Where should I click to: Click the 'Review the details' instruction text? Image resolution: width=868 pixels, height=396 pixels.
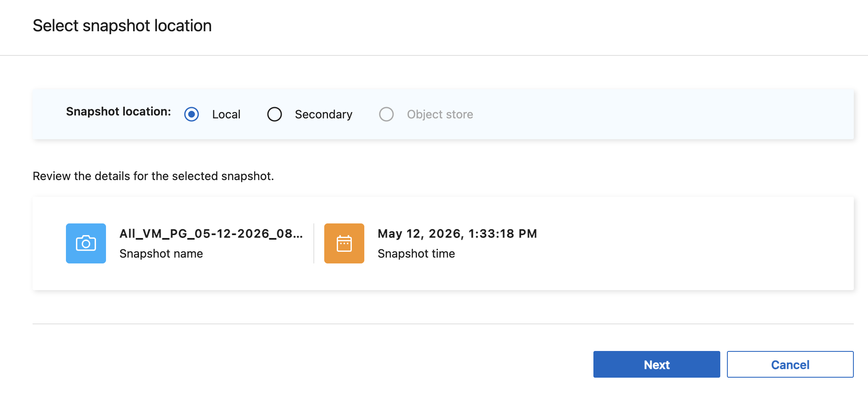click(153, 176)
